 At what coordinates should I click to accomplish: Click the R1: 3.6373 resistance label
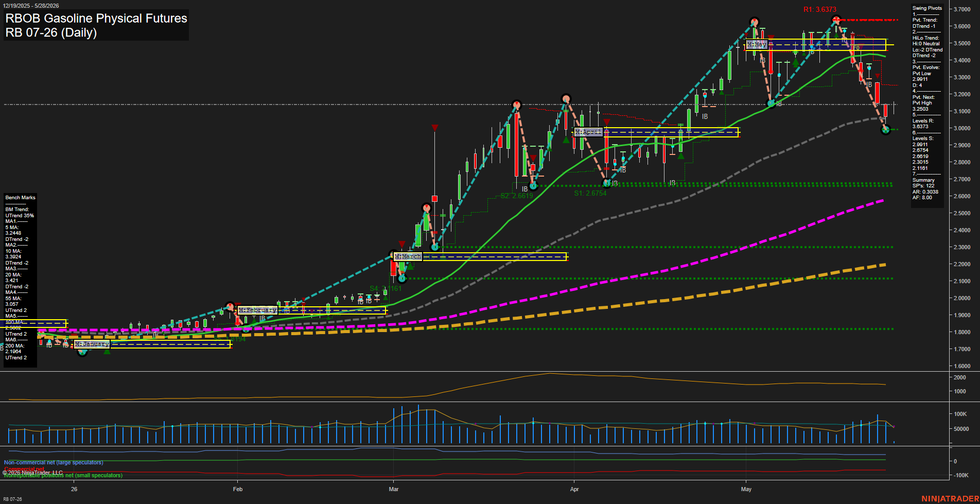(x=820, y=9)
